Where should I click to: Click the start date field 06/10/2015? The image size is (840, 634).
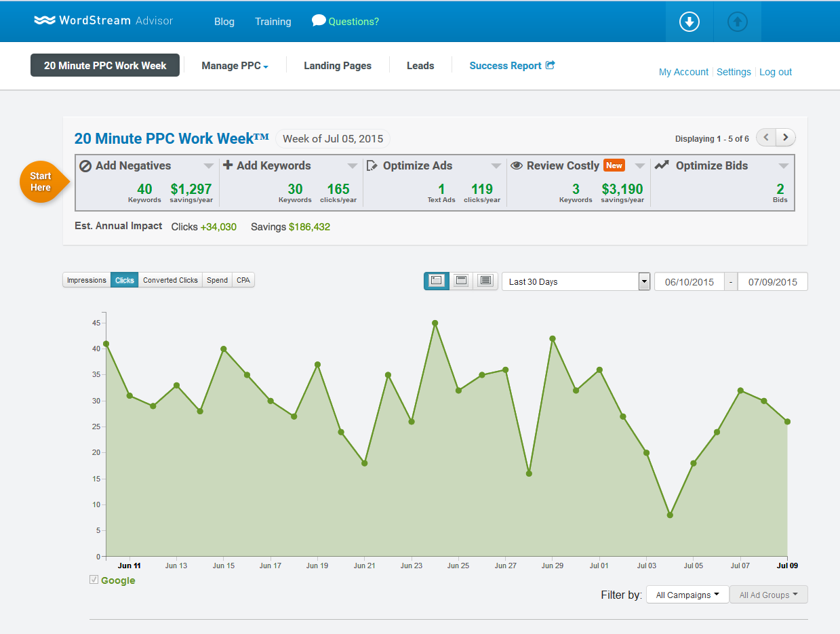point(689,281)
